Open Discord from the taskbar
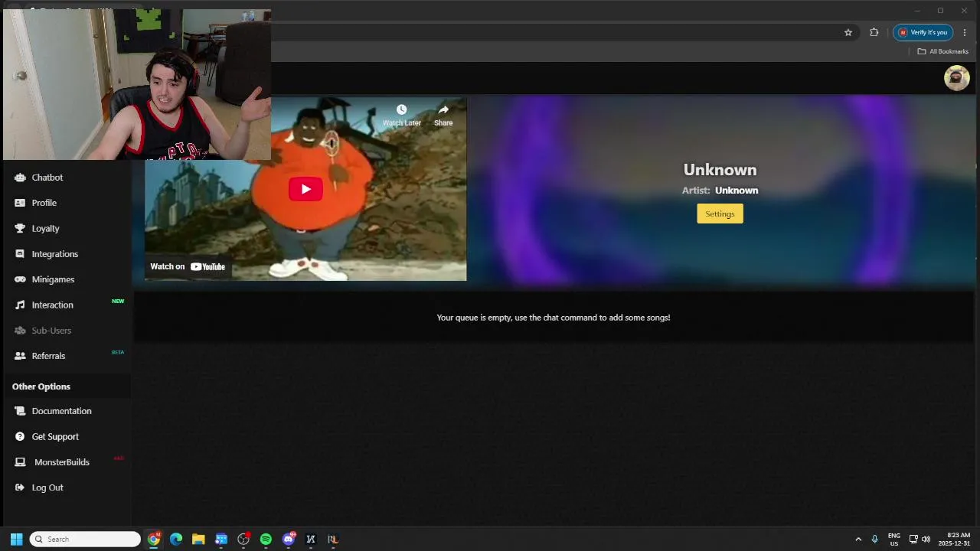 (289, 540)
